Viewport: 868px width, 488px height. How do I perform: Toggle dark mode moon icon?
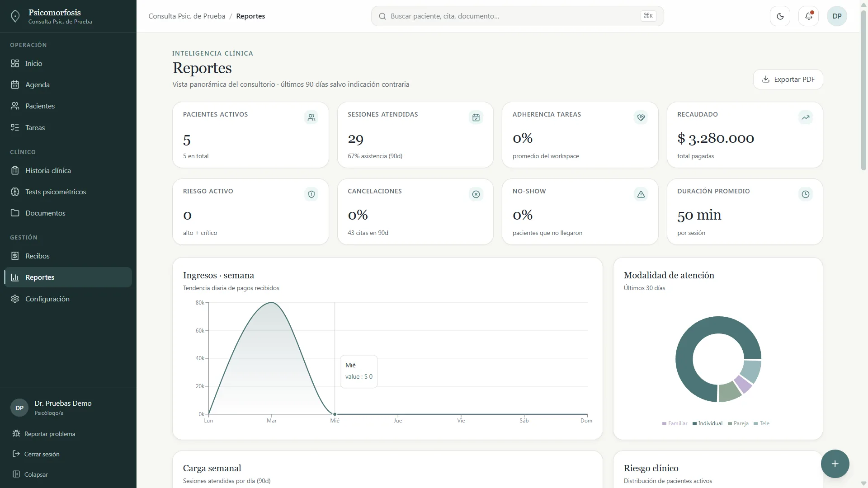point(780,16)
